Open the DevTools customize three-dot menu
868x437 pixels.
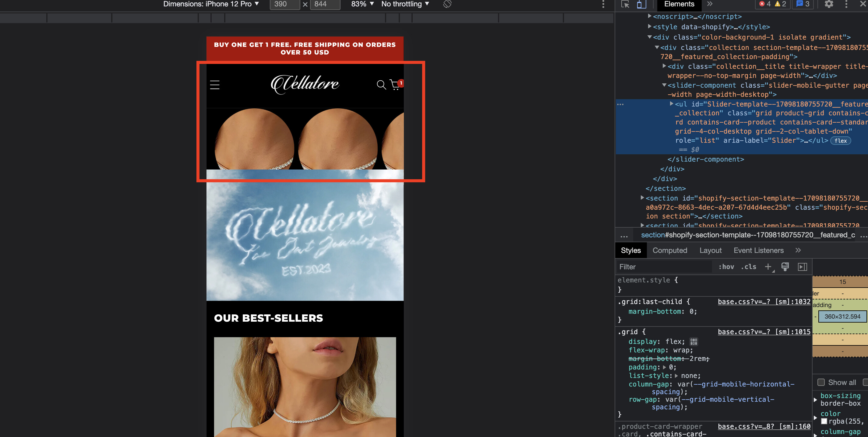(846, 4)
